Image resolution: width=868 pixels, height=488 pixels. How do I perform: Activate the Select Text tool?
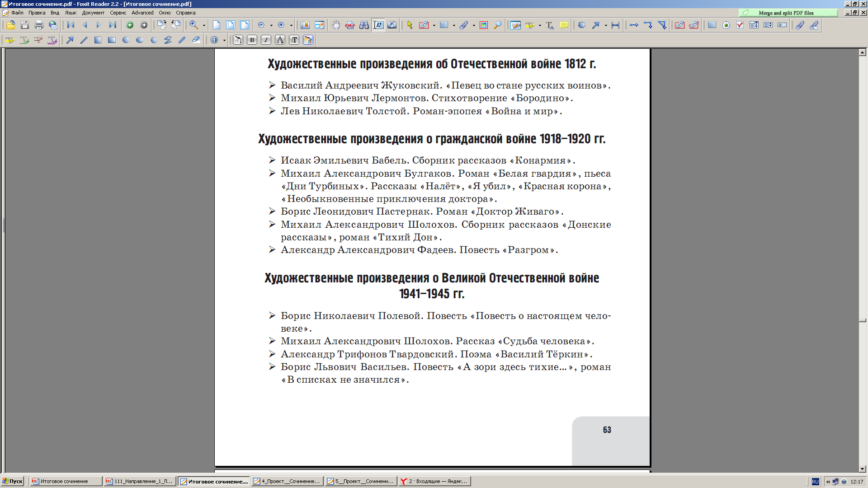pyautogui.click(x=378, y=25)
